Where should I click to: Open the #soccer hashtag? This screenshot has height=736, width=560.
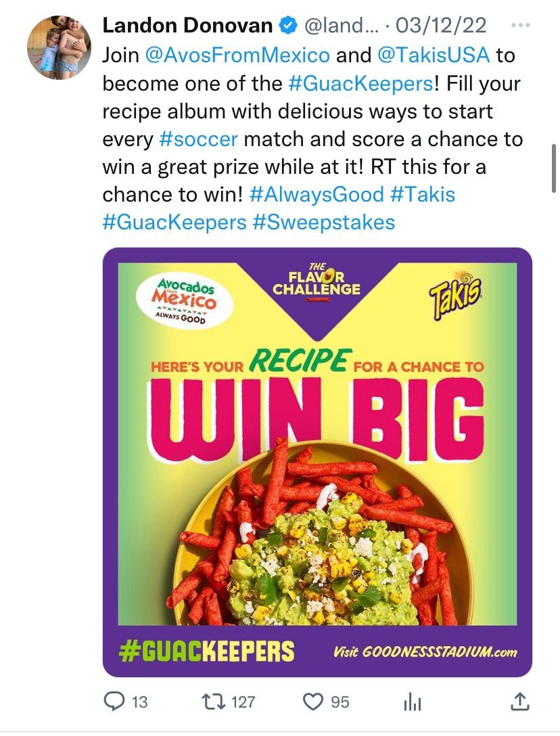pos(199,139)
